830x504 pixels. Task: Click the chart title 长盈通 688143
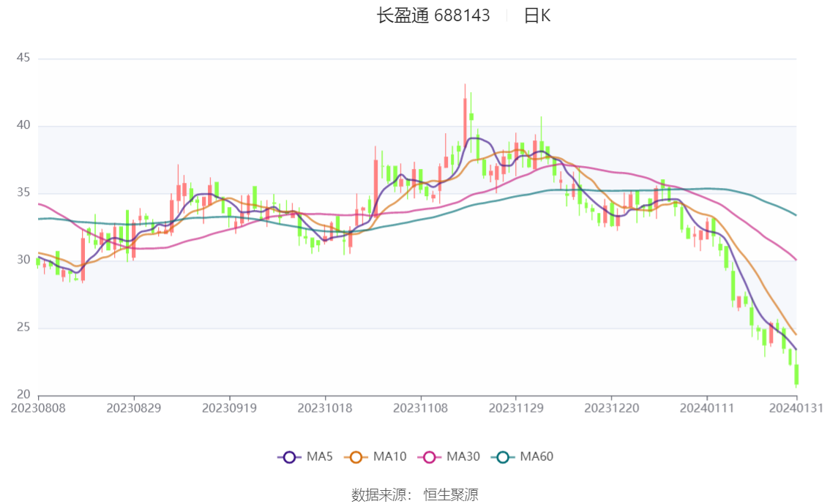pos(433,16)
